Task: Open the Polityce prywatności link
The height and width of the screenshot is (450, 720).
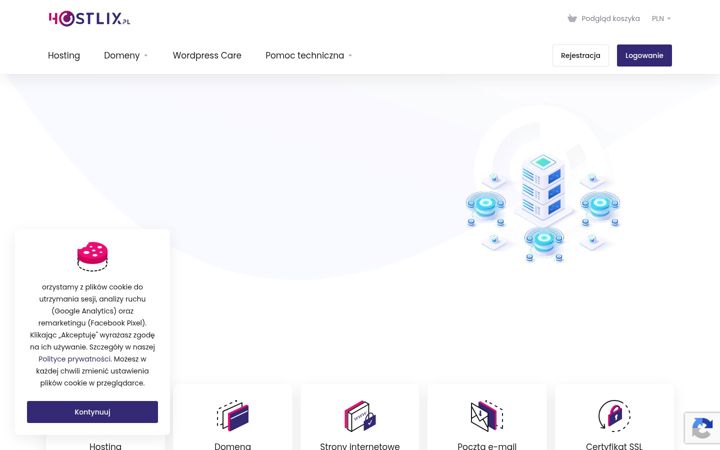Action: [x=74, y=359]
